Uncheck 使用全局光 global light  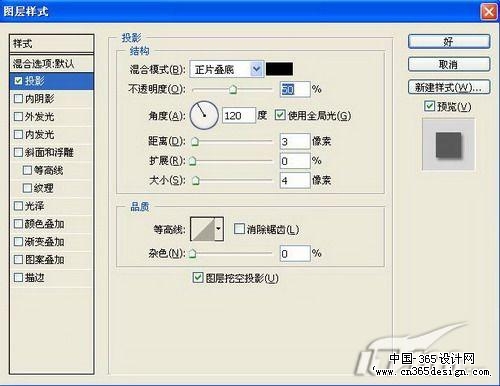280,115
